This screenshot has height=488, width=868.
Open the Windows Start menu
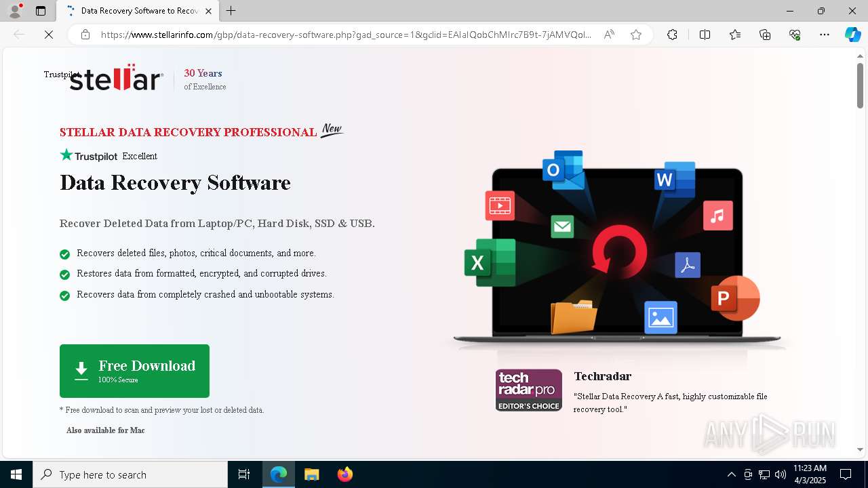16,474
